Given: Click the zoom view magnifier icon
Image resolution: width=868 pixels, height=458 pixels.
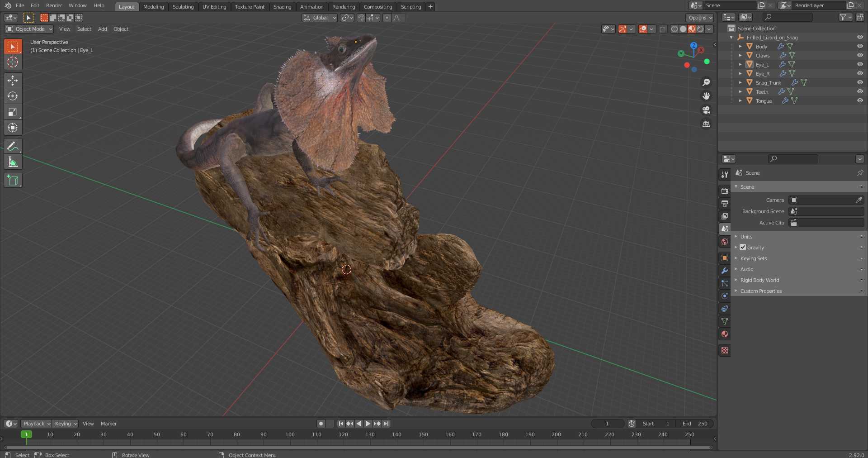Looking at the screenshot, I should (x=706, y=82).
